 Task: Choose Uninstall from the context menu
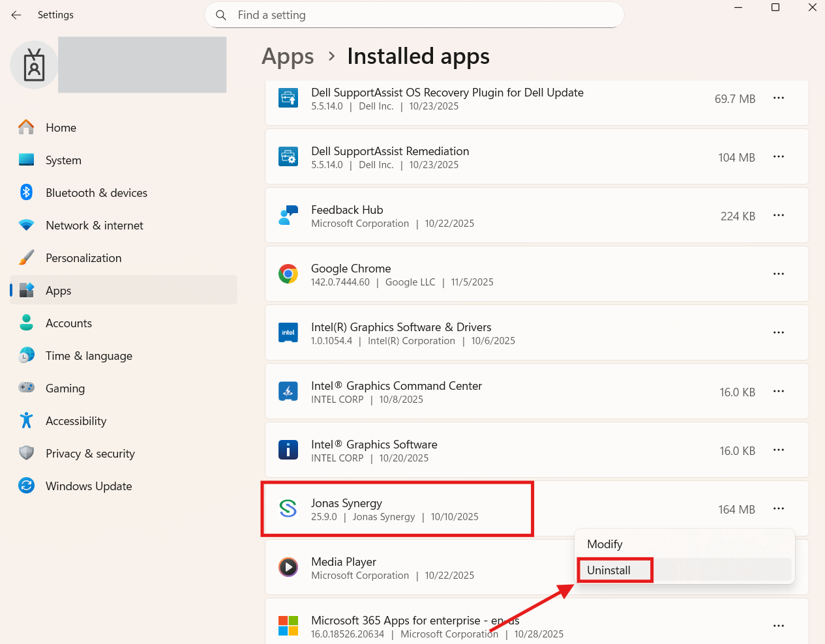(x=685, y=570)
